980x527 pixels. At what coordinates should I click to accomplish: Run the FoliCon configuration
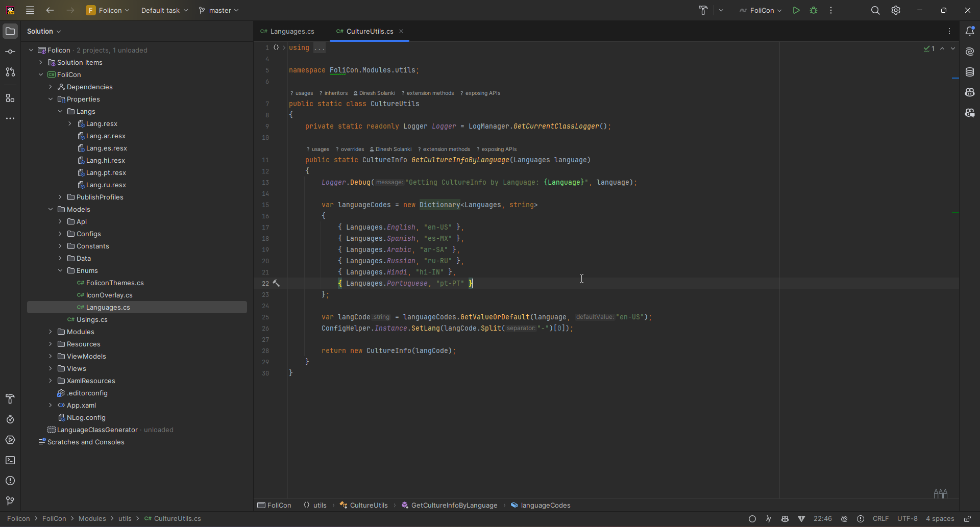click(796, 10)
